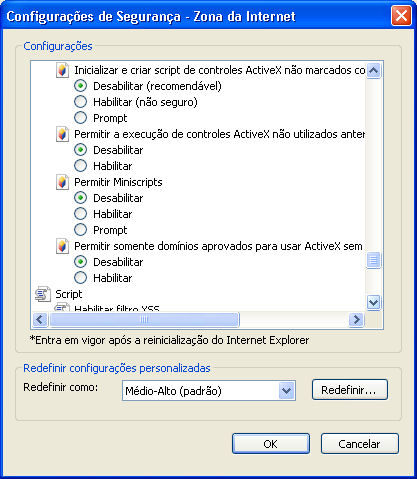Click the settings list scroll down arrow
Screen dimensions: 417x479
(x=373, y=302)
